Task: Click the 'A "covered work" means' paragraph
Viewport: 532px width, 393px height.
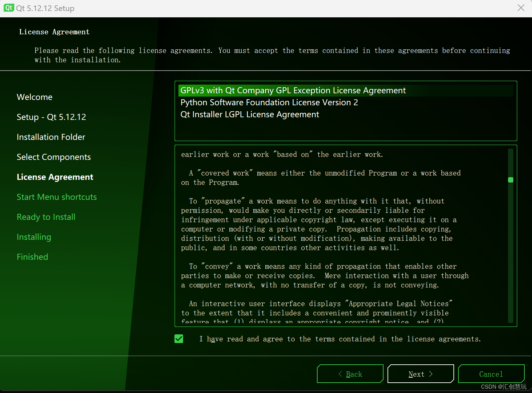Action: tap(321, 178)
